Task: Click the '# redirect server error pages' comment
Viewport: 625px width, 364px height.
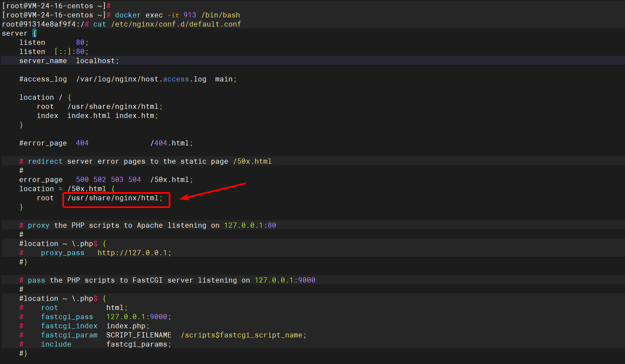Action: [146, 162]
